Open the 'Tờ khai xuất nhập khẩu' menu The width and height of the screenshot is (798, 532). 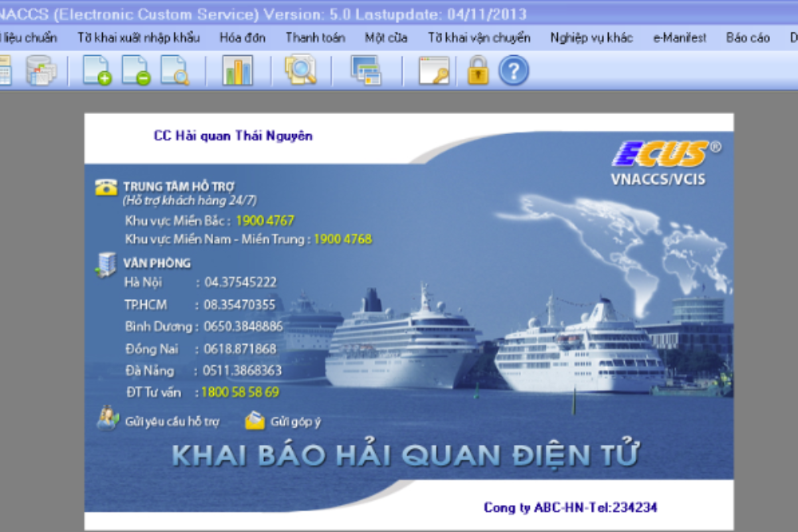[138, 37]
